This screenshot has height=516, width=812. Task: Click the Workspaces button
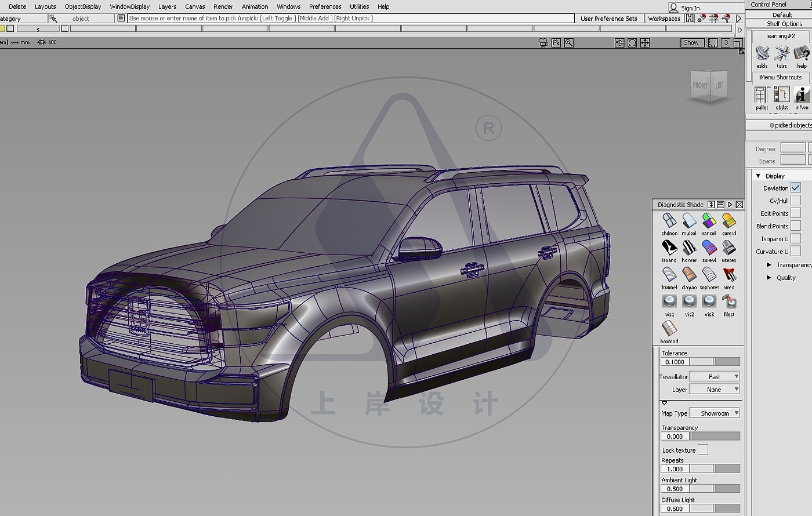point(664,19)
